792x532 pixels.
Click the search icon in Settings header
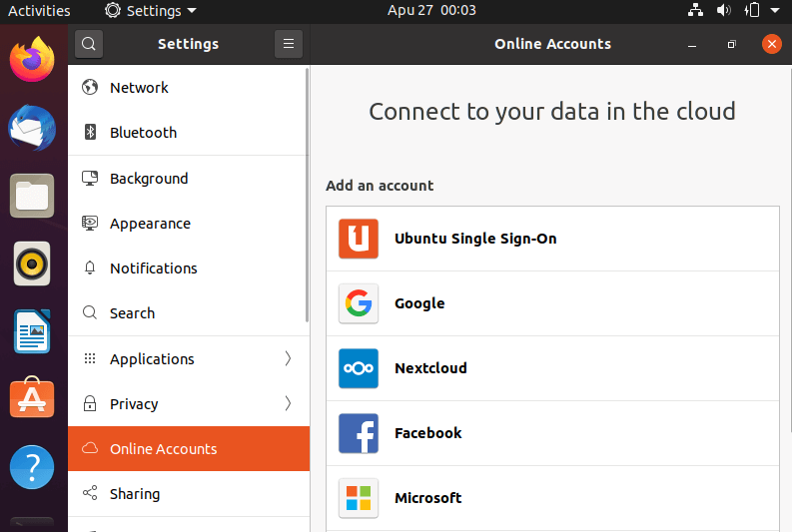tap(89, 44)
